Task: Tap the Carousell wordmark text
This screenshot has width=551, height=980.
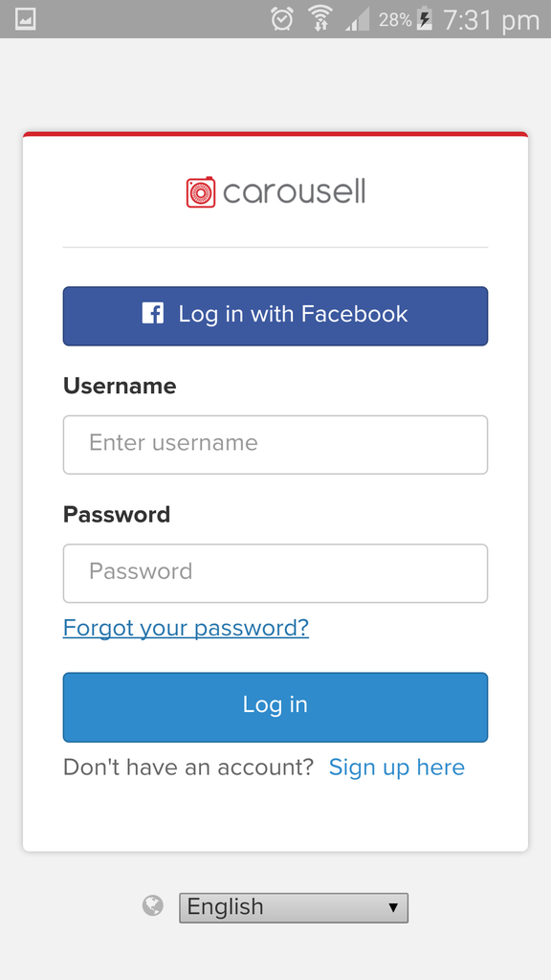Action: (295, 191)
